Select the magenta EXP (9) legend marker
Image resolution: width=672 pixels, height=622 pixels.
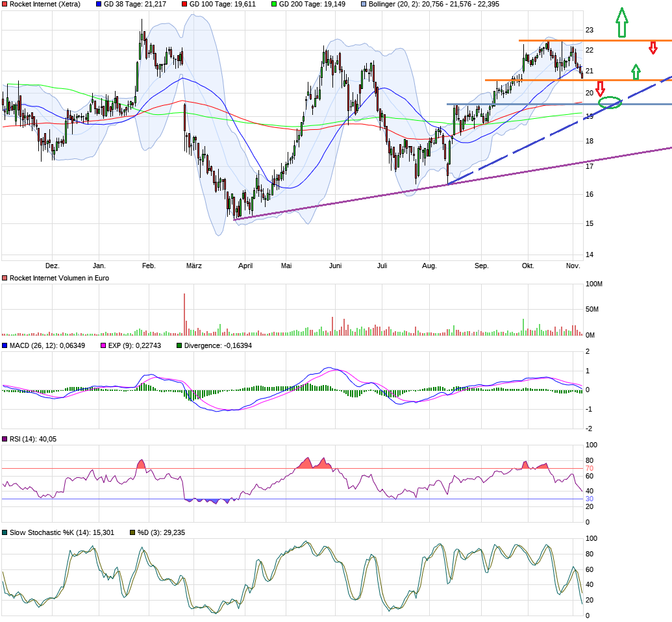click(x=104, y=344)
